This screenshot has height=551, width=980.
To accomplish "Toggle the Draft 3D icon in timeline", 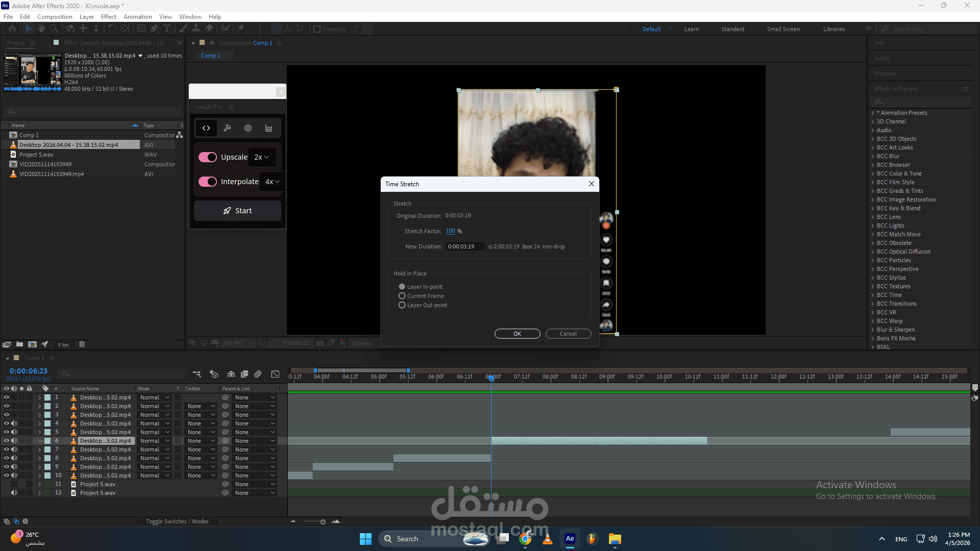I will coord(214,374).
